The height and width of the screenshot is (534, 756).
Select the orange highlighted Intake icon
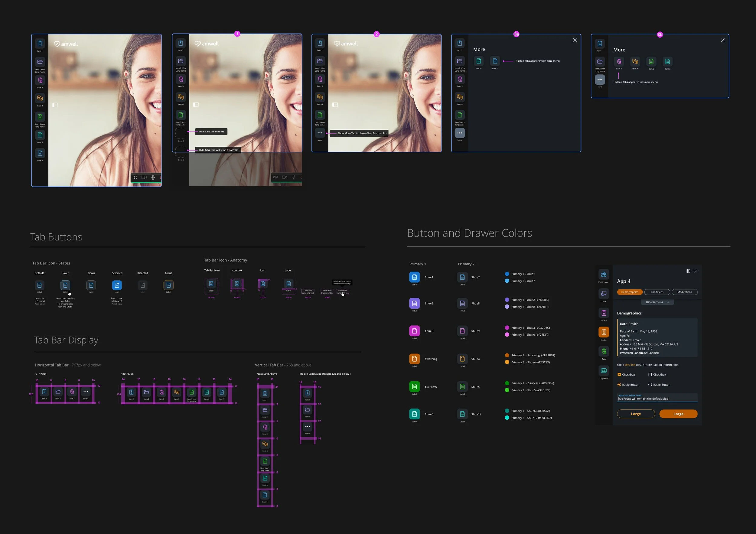click(604, 332)
